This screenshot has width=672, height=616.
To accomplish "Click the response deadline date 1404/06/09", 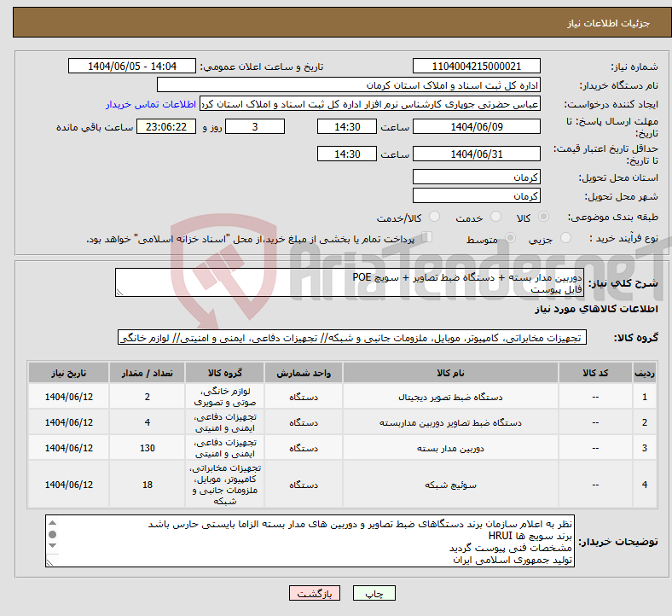I will click(476, 127).
